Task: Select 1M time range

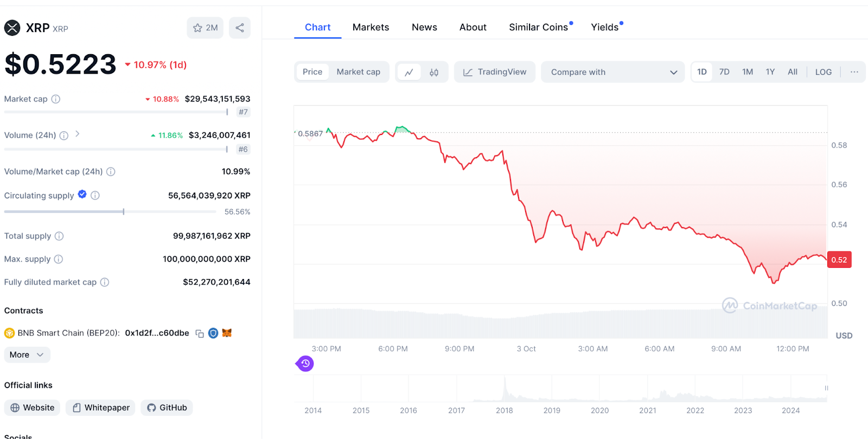Action: click(748, 72)
